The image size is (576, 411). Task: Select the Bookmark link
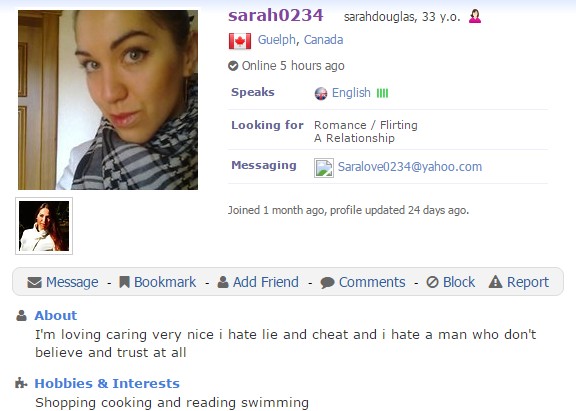[x=165, y=282]
